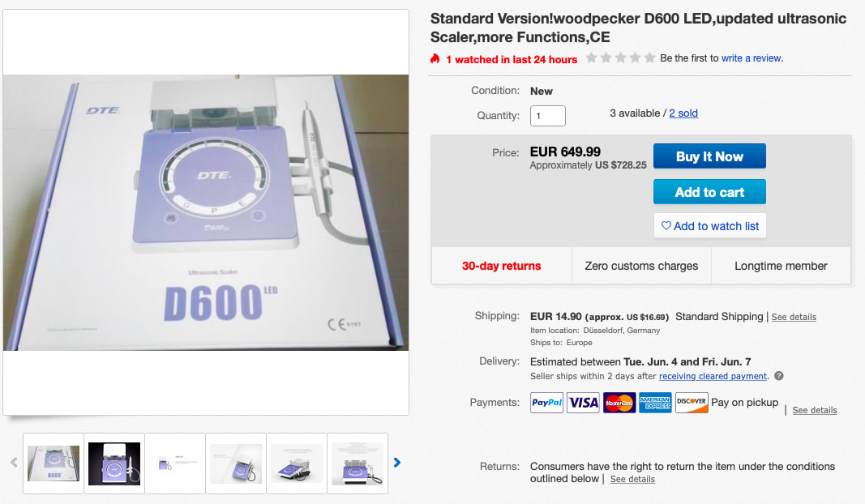Click the MasterCard payment logo
865x504 pixels.
click(619, 403)
